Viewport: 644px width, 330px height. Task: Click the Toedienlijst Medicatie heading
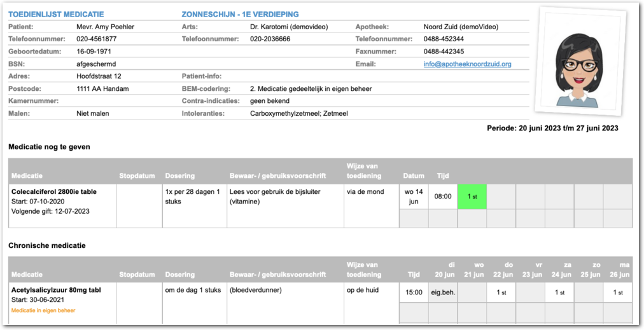click(56, 14)
